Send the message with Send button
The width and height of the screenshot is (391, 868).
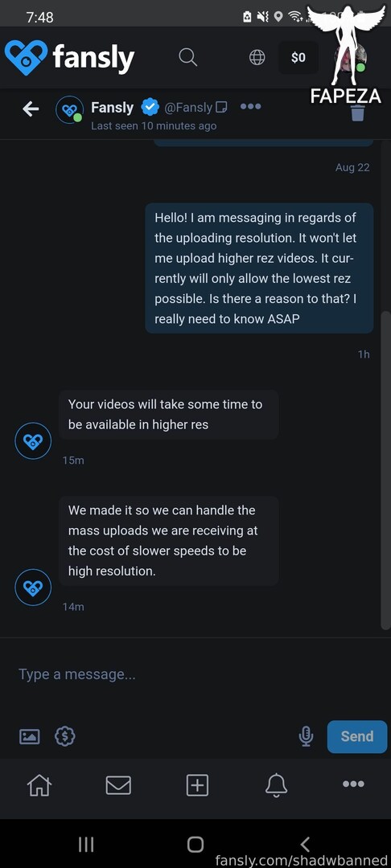pos(357,736)
